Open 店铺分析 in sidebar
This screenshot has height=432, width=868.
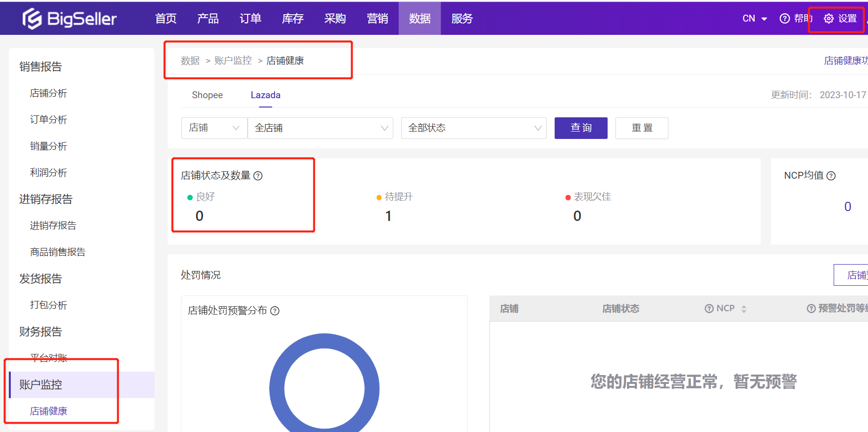tap(49, 93)
